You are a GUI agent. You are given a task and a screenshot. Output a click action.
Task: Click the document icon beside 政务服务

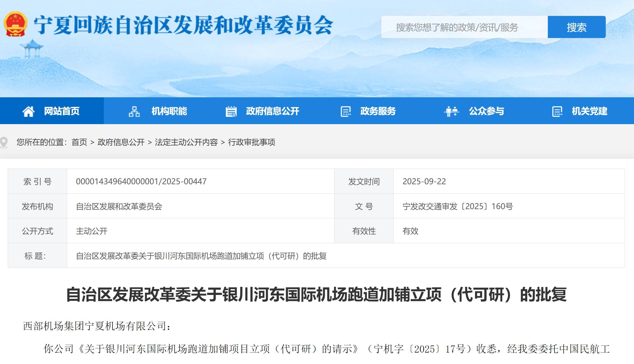coord(346,111)
